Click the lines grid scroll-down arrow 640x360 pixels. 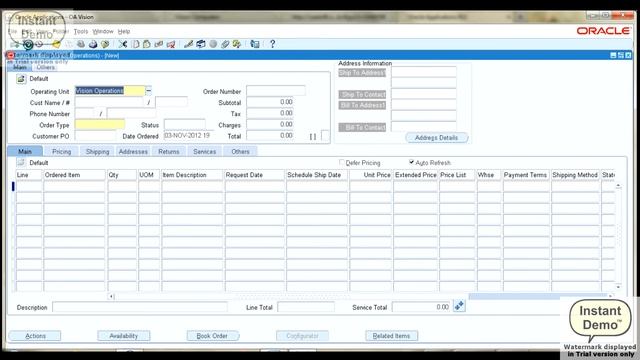click(618, 287)
